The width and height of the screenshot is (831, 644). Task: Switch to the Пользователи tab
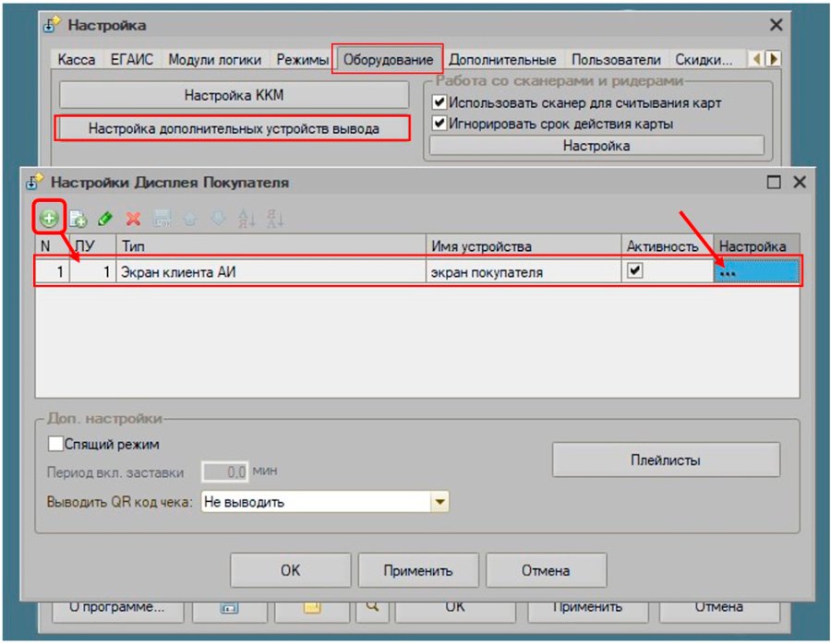tap(616, 59)
